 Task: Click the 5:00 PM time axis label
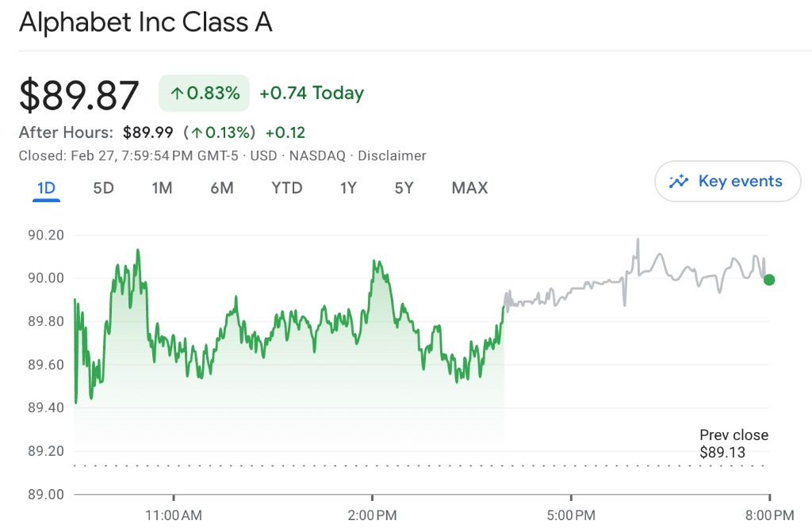pyautogui.click(x=571, y=515)
